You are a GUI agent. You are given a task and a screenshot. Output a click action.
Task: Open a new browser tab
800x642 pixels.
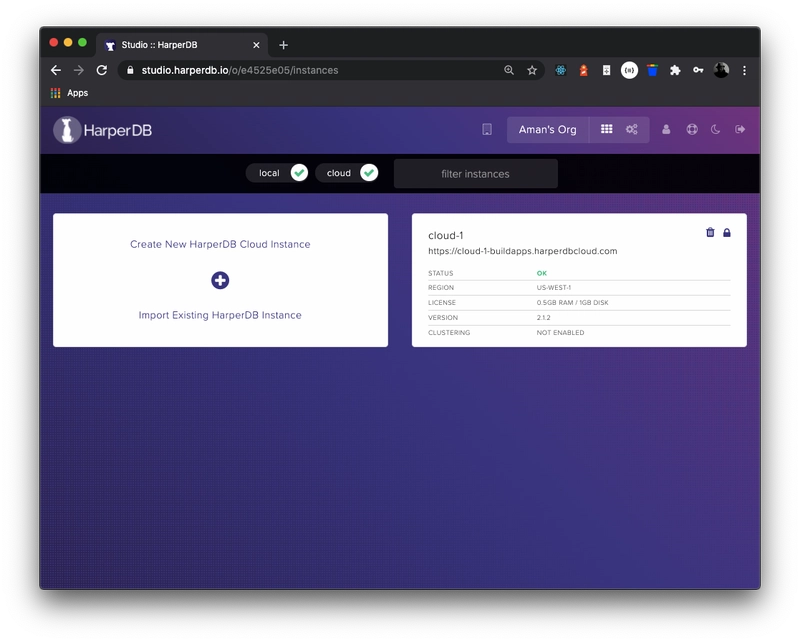(x=283, y=45)
